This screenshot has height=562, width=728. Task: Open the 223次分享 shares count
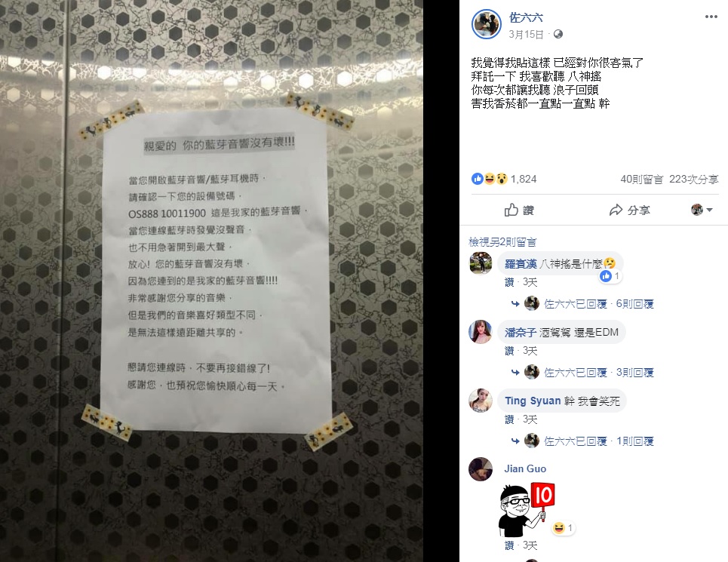pyautogui.click(x=693, y=179)
